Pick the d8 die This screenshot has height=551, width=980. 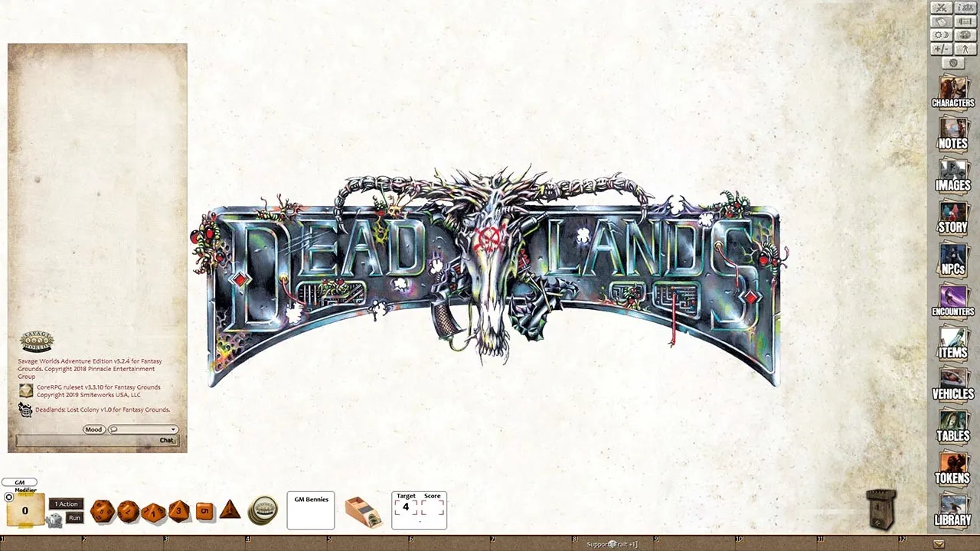click(x=178, y=510)
